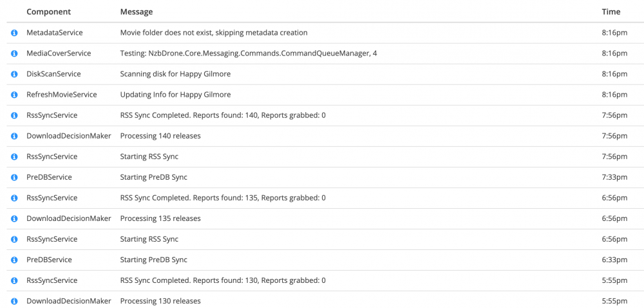The image size is (644, 308).
Task: Open 'Updating Info for Happy Gilmore' entry
Action: (x=175, y=95)
